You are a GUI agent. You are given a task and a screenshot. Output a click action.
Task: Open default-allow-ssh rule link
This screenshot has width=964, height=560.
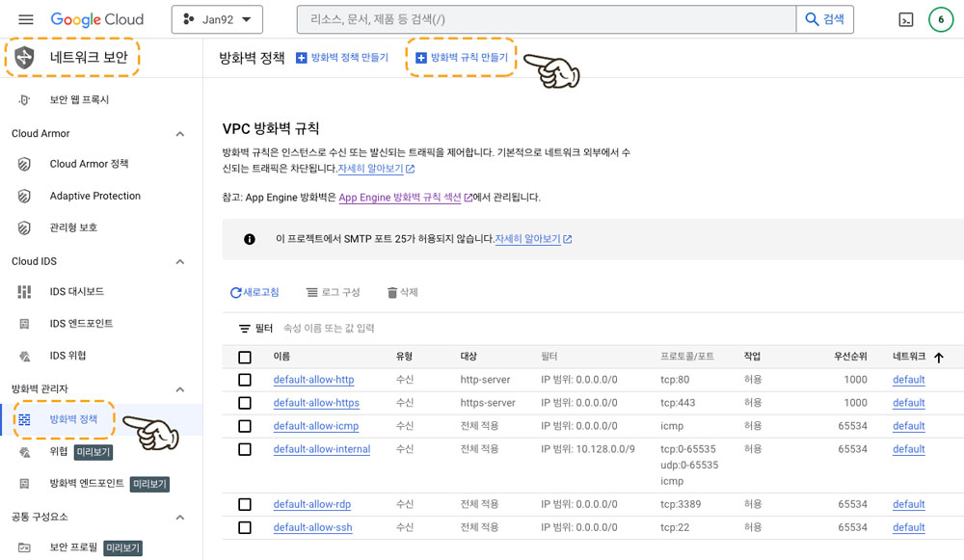click(x=313, y=527)
